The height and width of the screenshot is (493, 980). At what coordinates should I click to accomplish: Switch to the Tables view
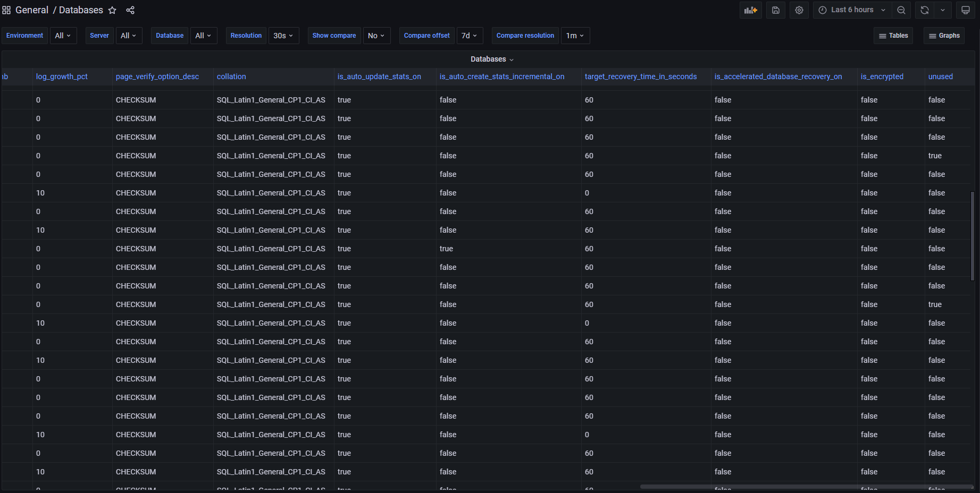[893, 35]
